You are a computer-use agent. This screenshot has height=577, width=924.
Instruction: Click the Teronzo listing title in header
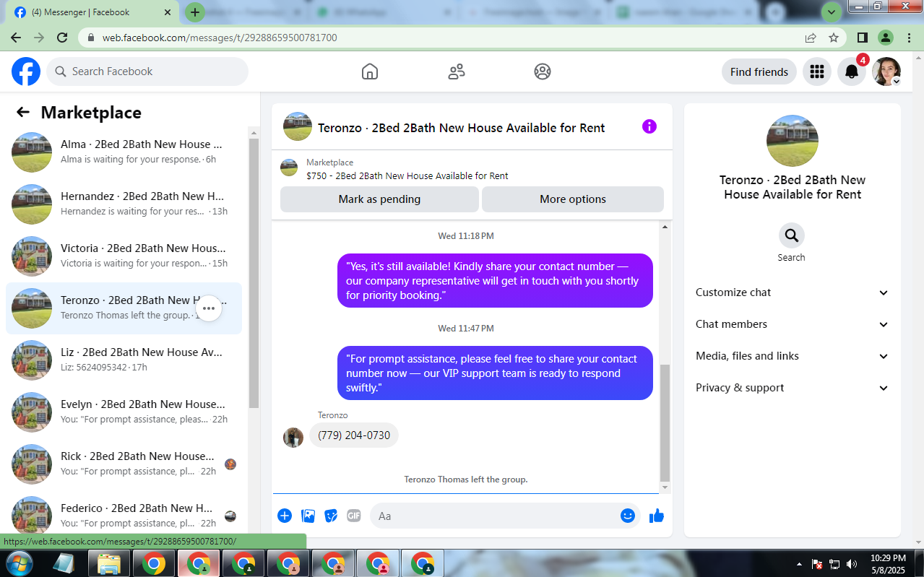click(462, 128)
